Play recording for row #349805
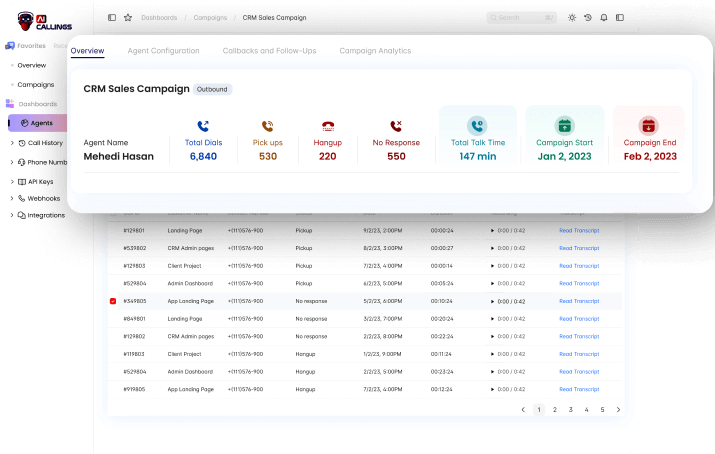The height and width of the screenshot is (454, 715). (x=492, y=301)
